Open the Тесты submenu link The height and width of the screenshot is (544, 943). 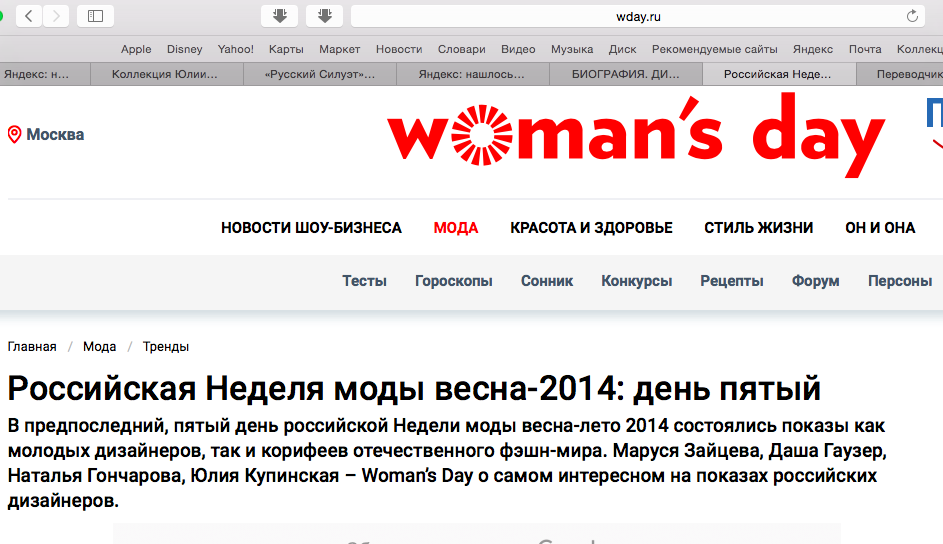point(364,281)
